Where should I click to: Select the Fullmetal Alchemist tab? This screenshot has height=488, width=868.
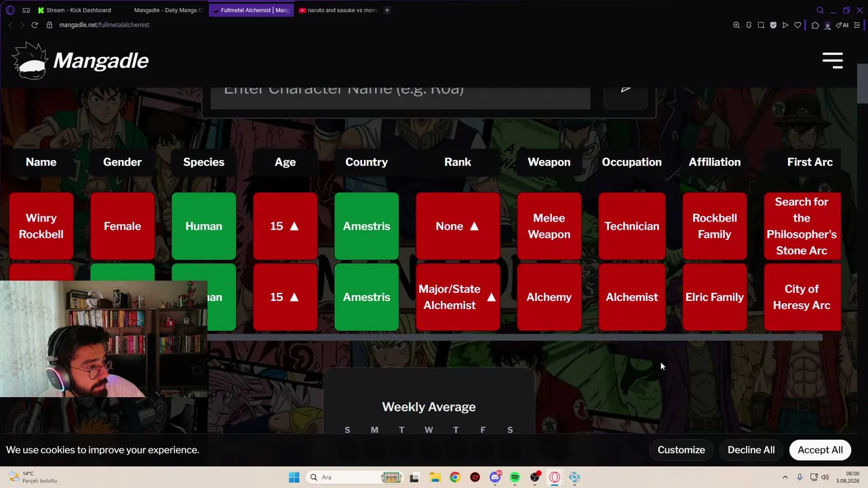pos(251,10)
